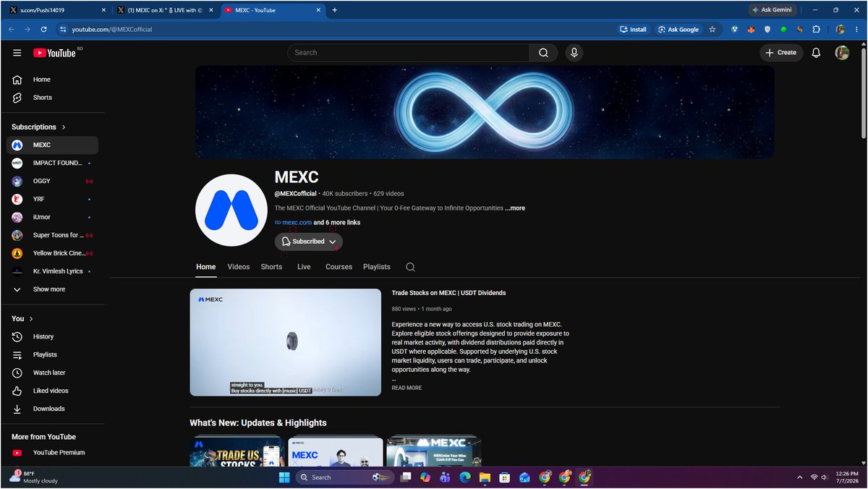
Task: Open Yellow Brick Cine subscription channel
Action: point(52,253)
